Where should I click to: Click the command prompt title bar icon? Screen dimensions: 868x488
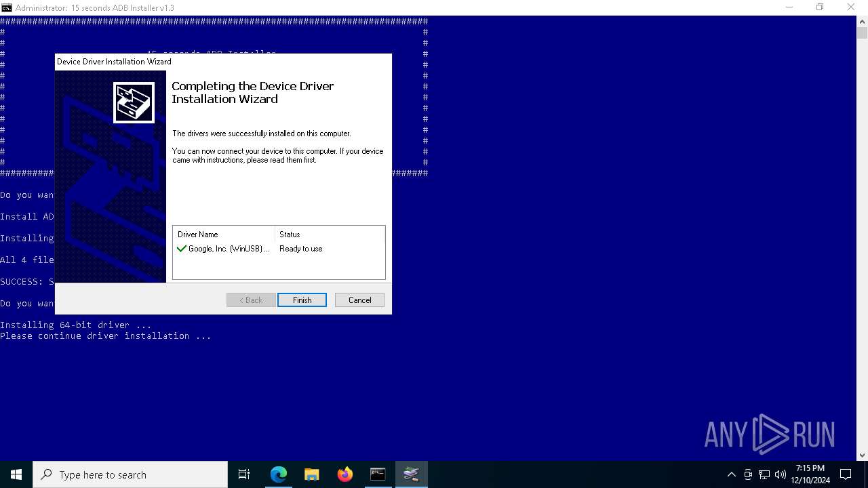click(x=7, y=7)
